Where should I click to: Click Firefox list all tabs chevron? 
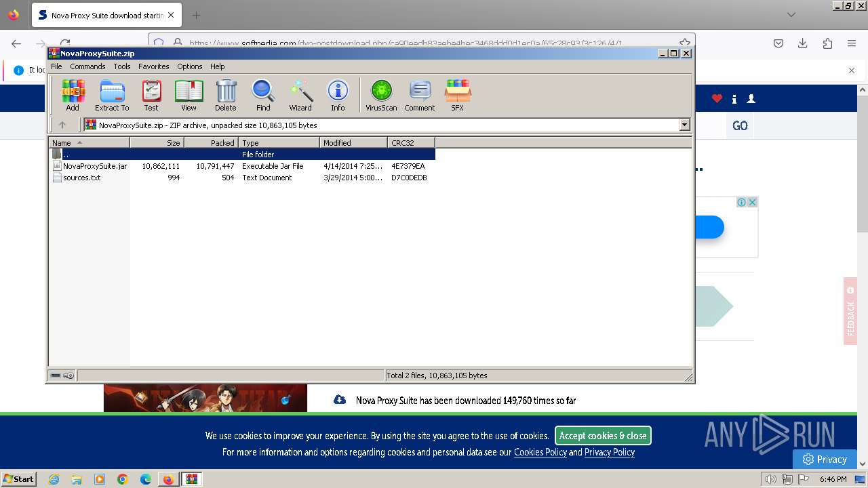point(791,15)
